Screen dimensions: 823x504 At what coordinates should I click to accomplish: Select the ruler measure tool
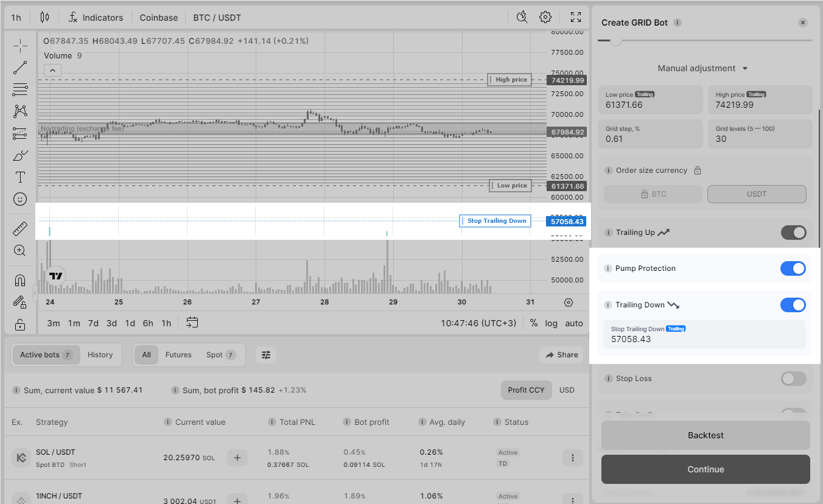[20, 229]
